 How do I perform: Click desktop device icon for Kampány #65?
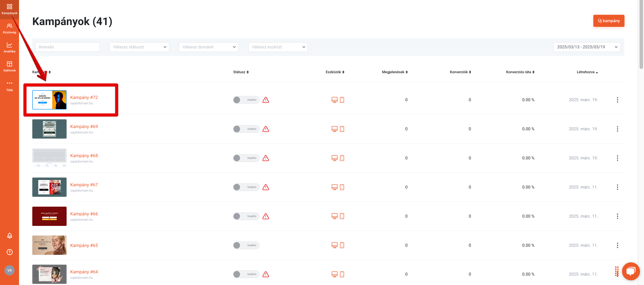click(335, 245)
